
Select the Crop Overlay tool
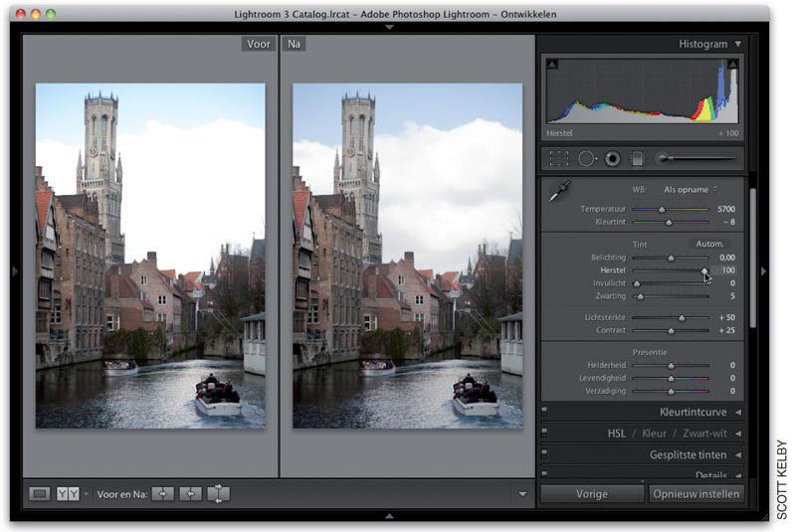(559, 159)
